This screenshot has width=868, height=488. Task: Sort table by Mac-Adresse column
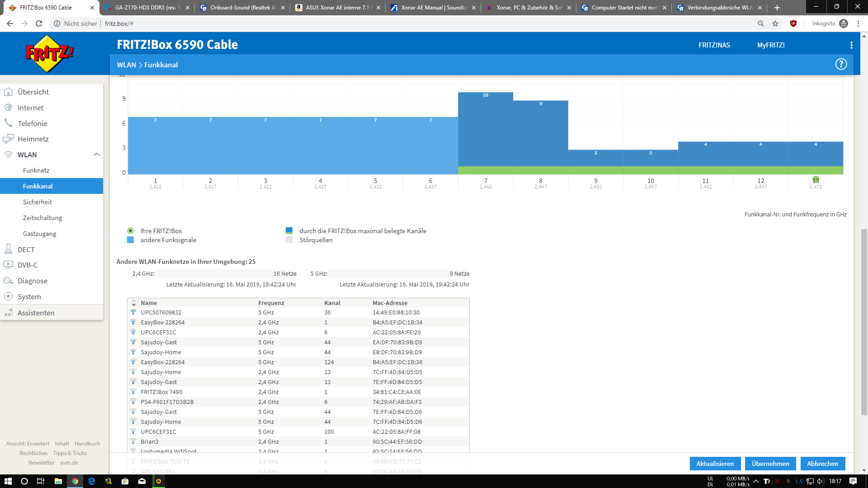click(x=390, y=303)
